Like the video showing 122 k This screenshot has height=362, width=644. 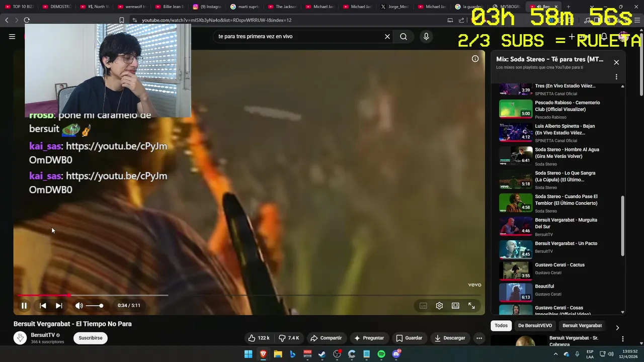point(259,338)
